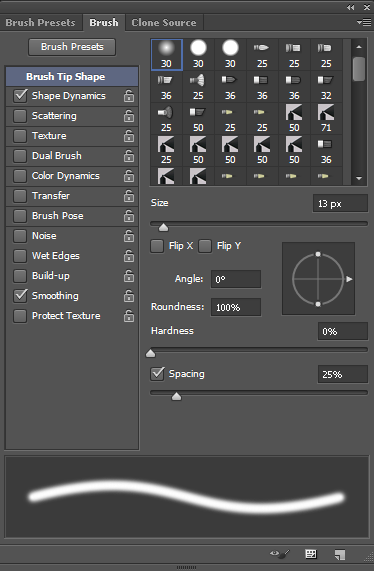
Task: Toggle the Protect Texture lock icon
Action: (129, 316)
